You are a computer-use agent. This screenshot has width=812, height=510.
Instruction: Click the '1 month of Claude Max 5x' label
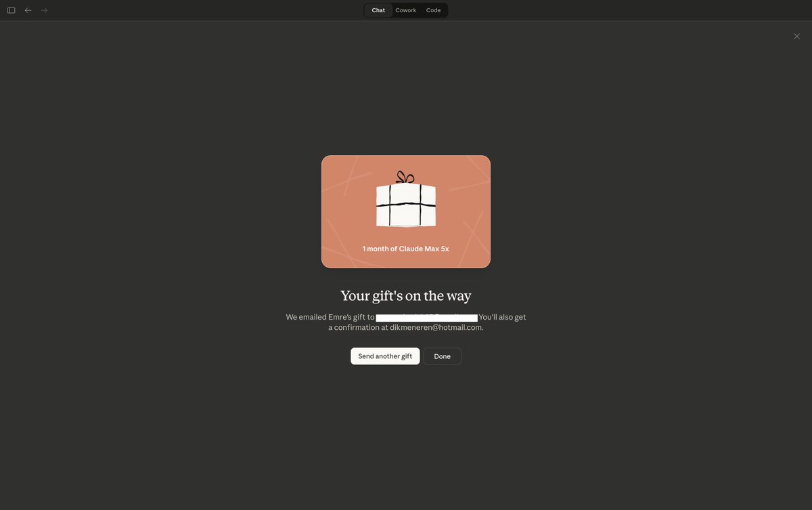click(x=406, y=249)
